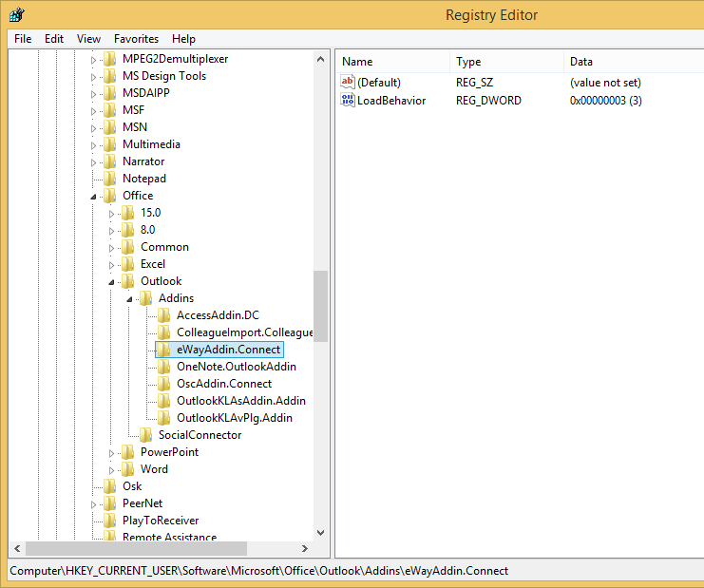Viewport: 704px width, 588px height.
Task: Sort values by the Name column header
Action: 392,62
